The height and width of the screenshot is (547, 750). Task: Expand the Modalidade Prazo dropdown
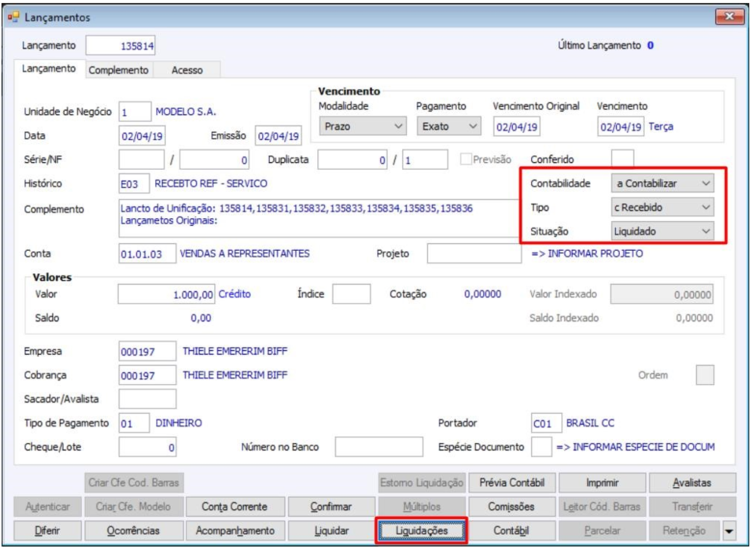point(363,127)
